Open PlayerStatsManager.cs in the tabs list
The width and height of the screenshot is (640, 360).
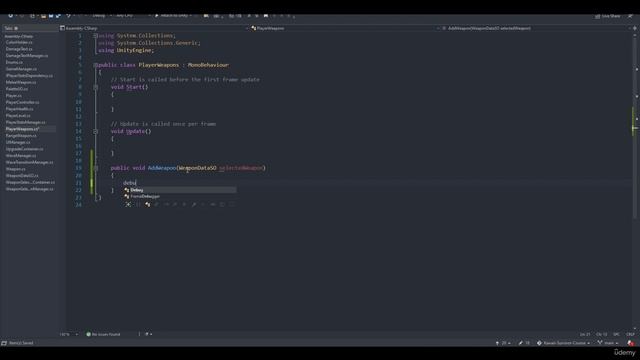pyautogui.click(x=26, y=122)
